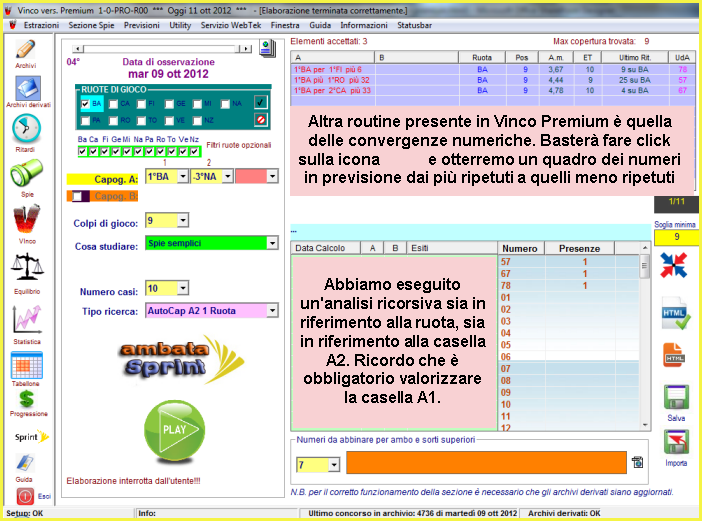Open the Equilibrio scales icon
This screenshot has width=702, height=521.
pos(27,266)
